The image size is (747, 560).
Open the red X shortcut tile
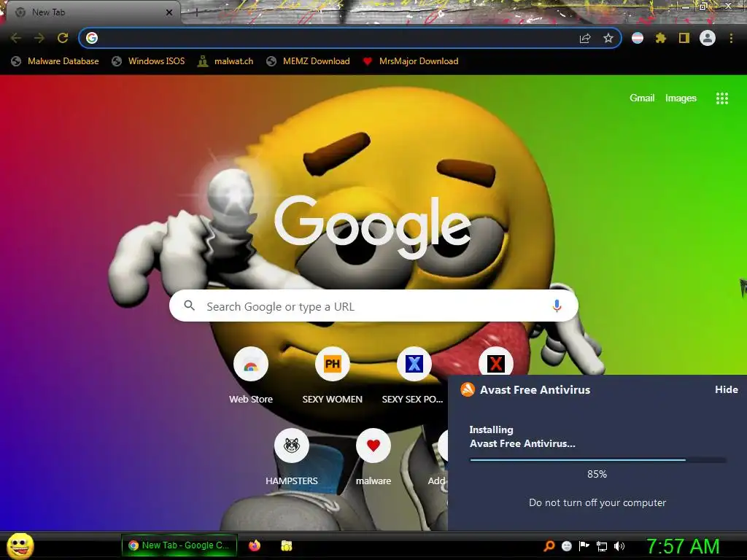pyautogui.click(x=495, y=362)
